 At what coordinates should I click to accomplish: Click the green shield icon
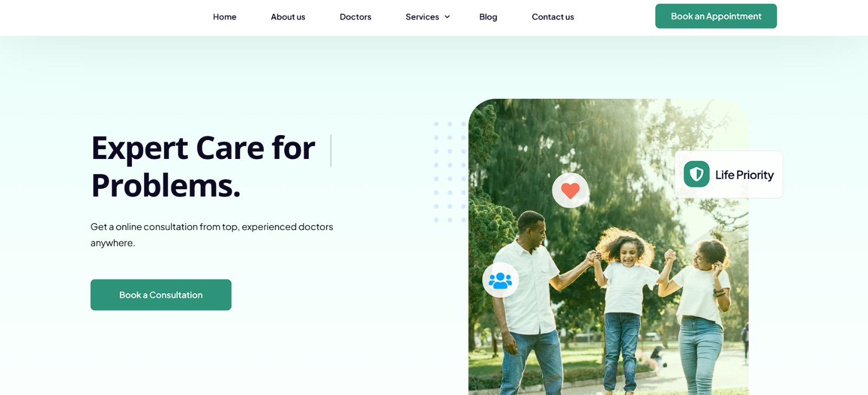tap(697, 174)
